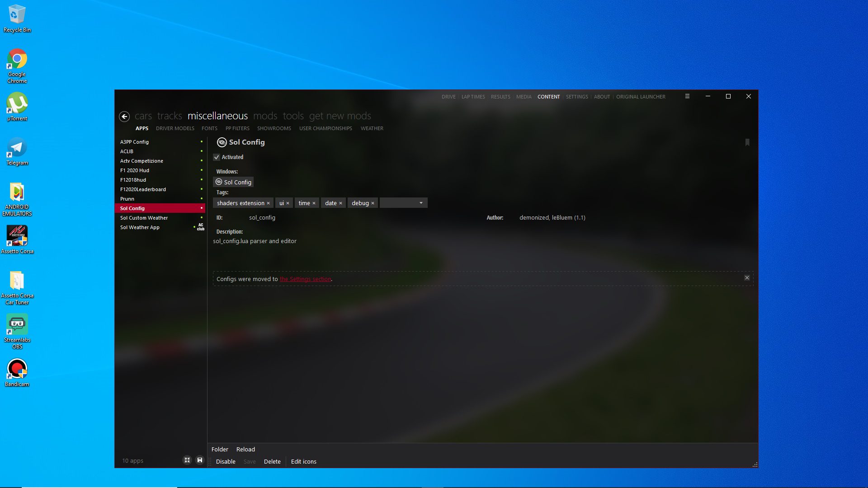Open Streamlabs OBS desktop shortcut

point(17,332)
